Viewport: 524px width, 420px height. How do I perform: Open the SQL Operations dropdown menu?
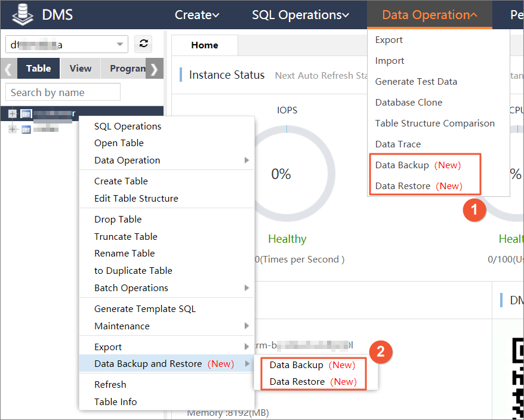pyautogui.click(x=300, y=15)
